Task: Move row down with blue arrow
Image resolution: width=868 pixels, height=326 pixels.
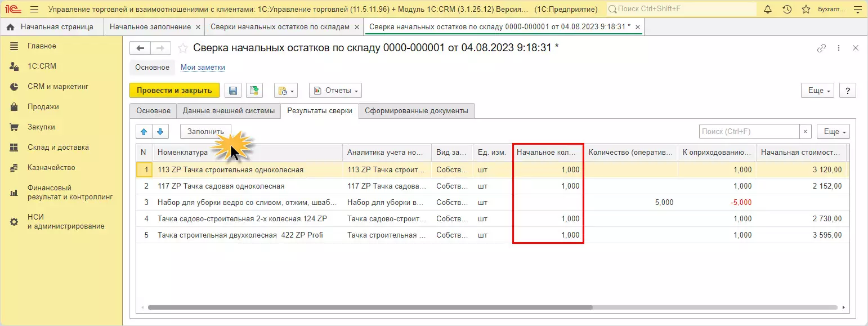Action: point(160,131)
